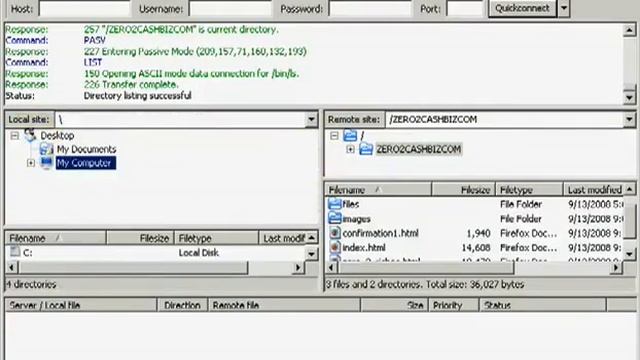Viewport: 640px width, 360px height.
Task: Sort local list by Filename column
Action: [56, 238]
